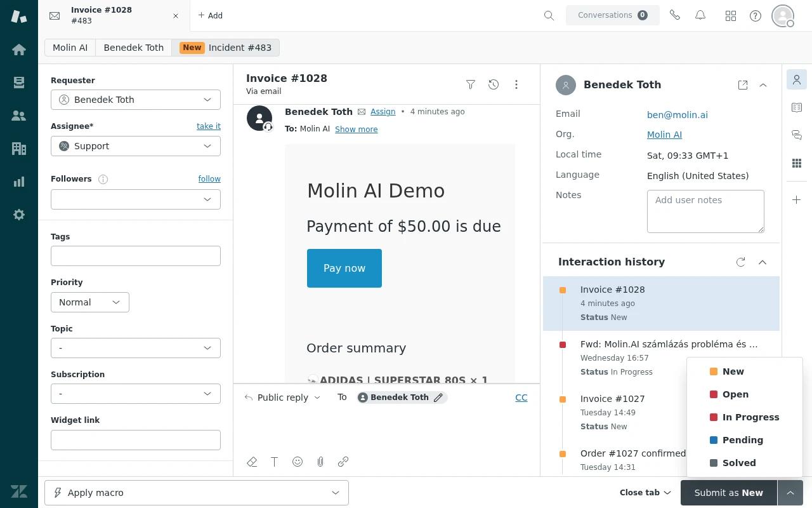Open the Home view in sidebar
Image resolution: width=812 pixels, height=508 pixels.
point(19,50)
